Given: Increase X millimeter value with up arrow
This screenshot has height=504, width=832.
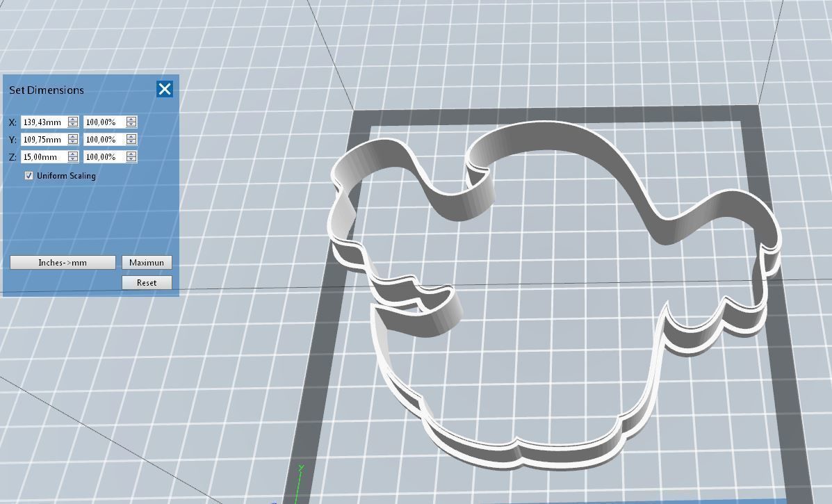Looking at the screenshot, I should tap(73, 120).
